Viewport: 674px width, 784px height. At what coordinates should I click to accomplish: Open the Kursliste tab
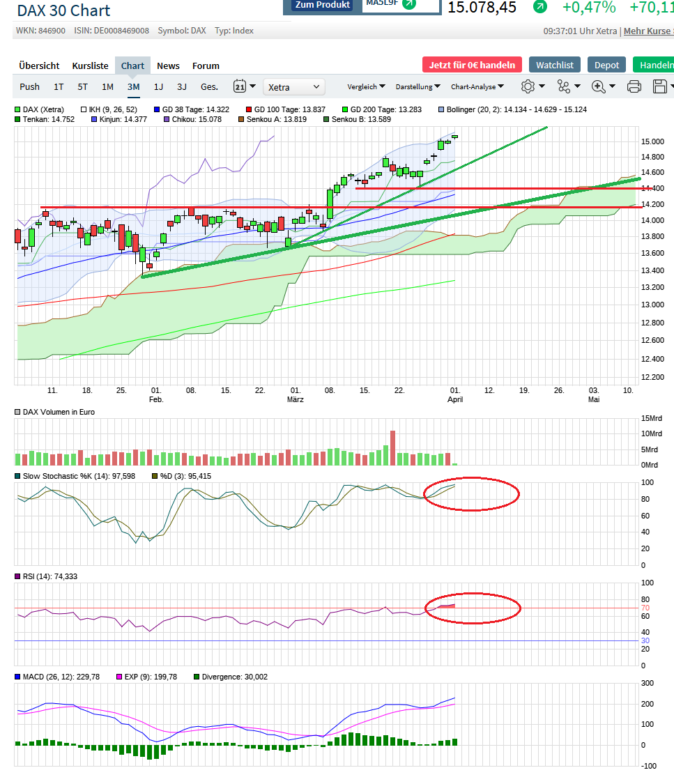click(90, 66)
